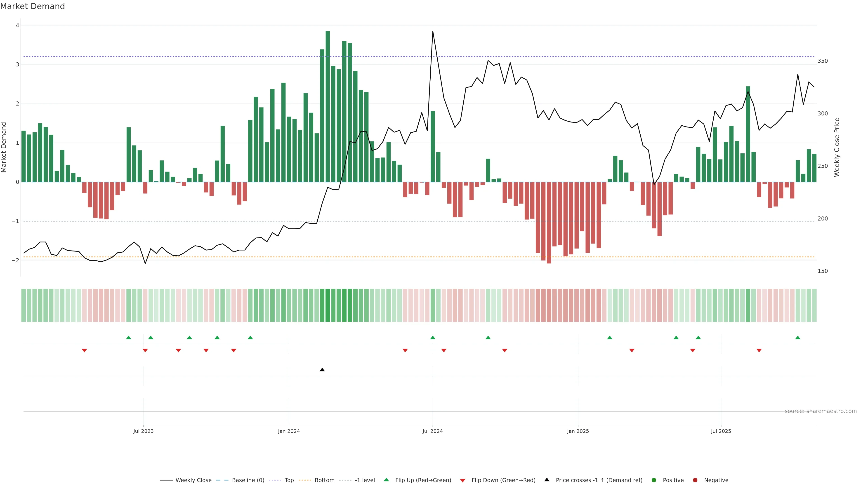Click Flip Down (Green→Red) legend triangle
The height and width of the screenshot is (488, 868).
[x=463, y=480]
